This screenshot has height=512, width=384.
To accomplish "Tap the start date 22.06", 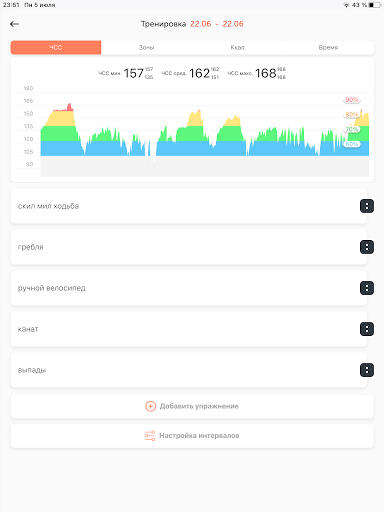I will point(201,24).
